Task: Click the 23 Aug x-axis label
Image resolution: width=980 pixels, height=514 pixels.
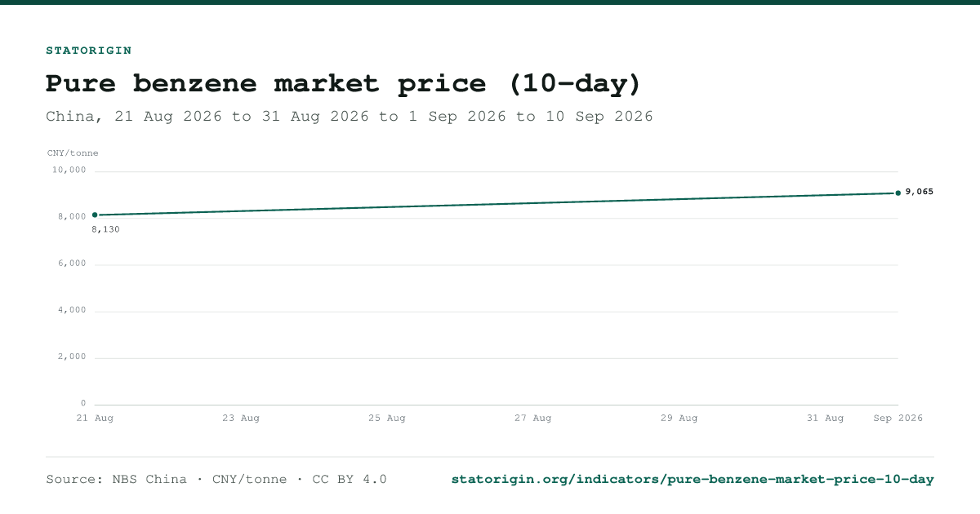Action: coord(241,418)
